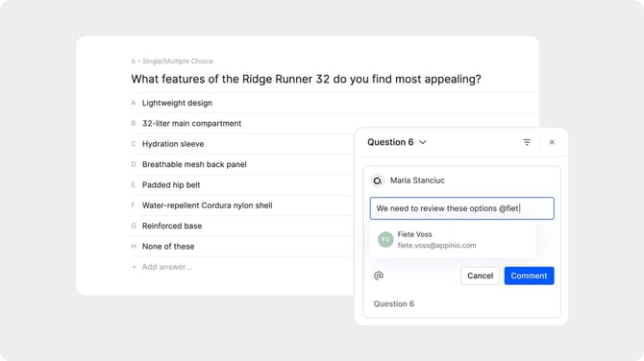Select answer 'Padded hip belt'

[x=171, y=185]
